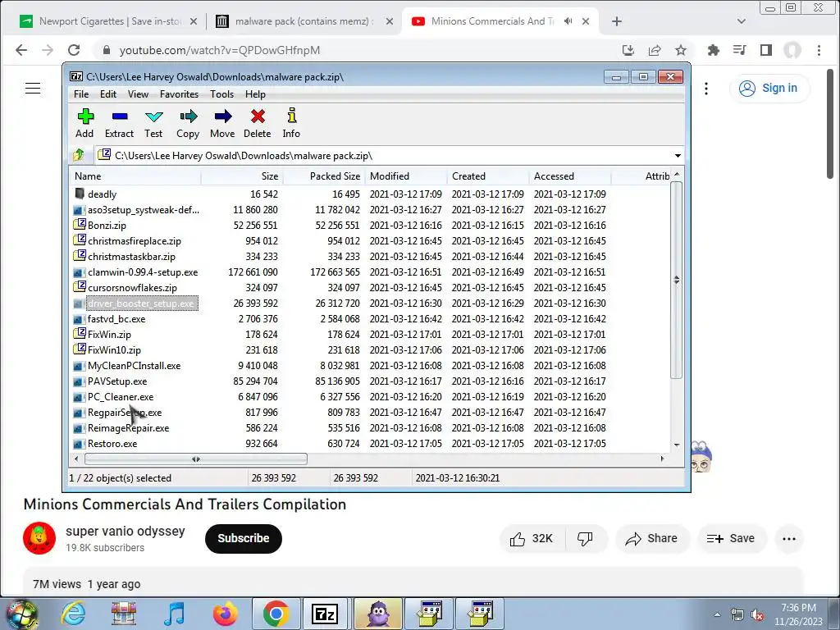Viewport: 840px width, 630px height.
Task: Mute the Minions tab audio icon
Action: pos(568,21)
